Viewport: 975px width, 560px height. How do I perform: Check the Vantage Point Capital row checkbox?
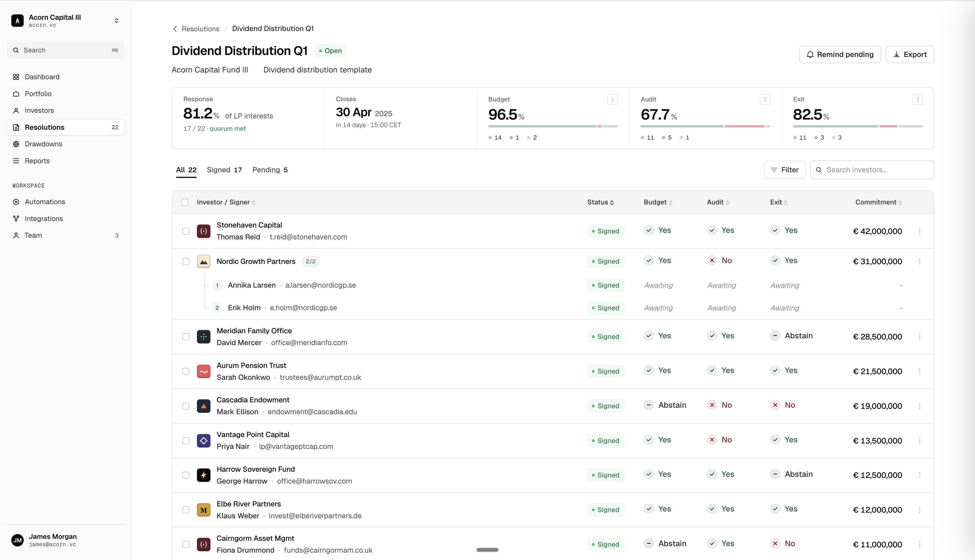pos(186,441)
